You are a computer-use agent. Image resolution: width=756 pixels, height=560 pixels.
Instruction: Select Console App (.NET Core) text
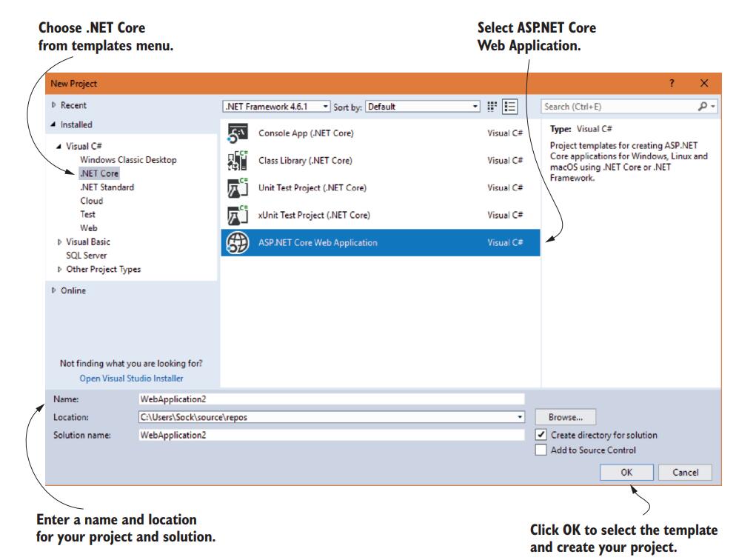(x=306, y=133)
